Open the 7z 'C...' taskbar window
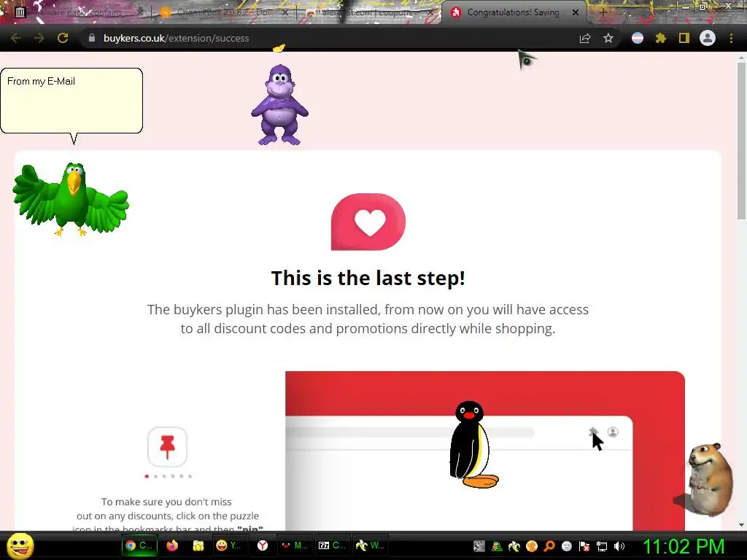747x560 pixels. (332, 545)
